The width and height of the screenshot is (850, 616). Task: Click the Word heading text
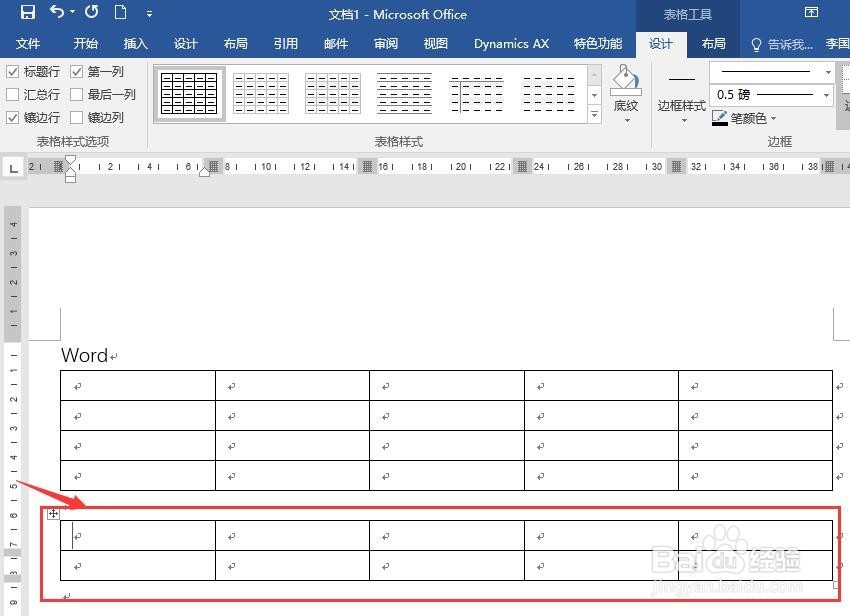[85, 355]
